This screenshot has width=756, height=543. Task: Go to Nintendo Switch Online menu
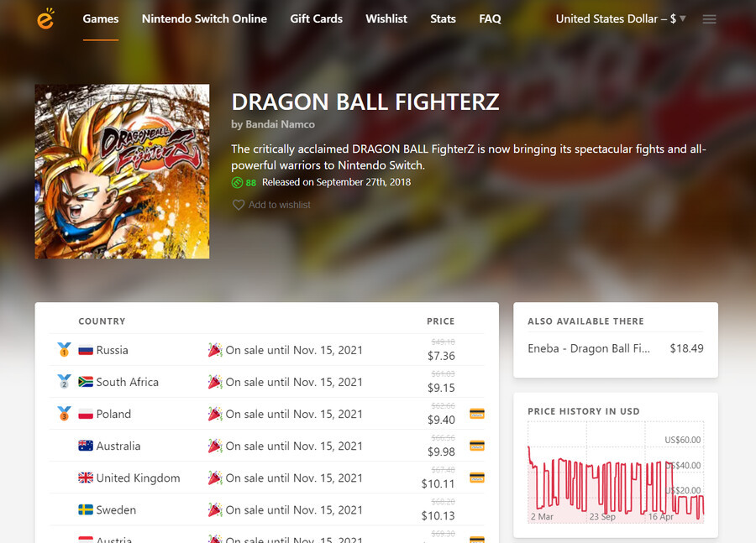click(204, 18)
